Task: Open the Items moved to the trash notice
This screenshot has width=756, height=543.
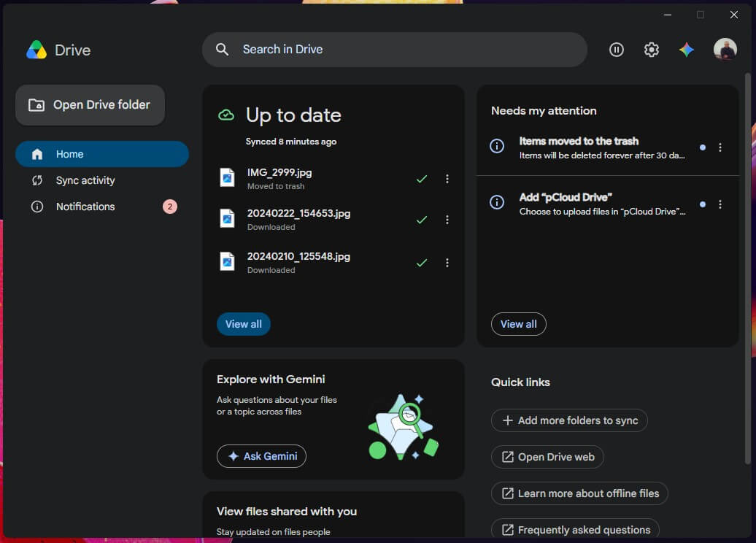Action: tap(602, 147)
